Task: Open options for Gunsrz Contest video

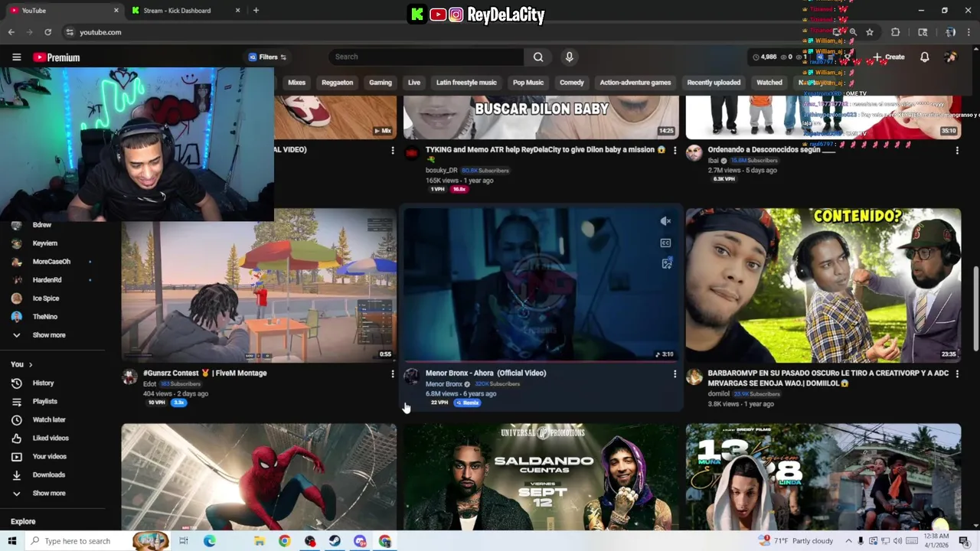Action: tap(393, 374)
